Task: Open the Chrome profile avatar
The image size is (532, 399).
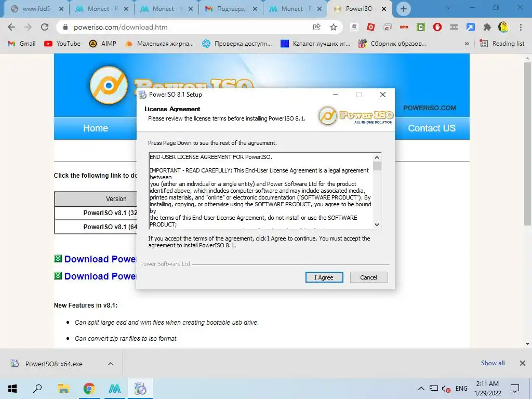Action: tap(503, 27)
